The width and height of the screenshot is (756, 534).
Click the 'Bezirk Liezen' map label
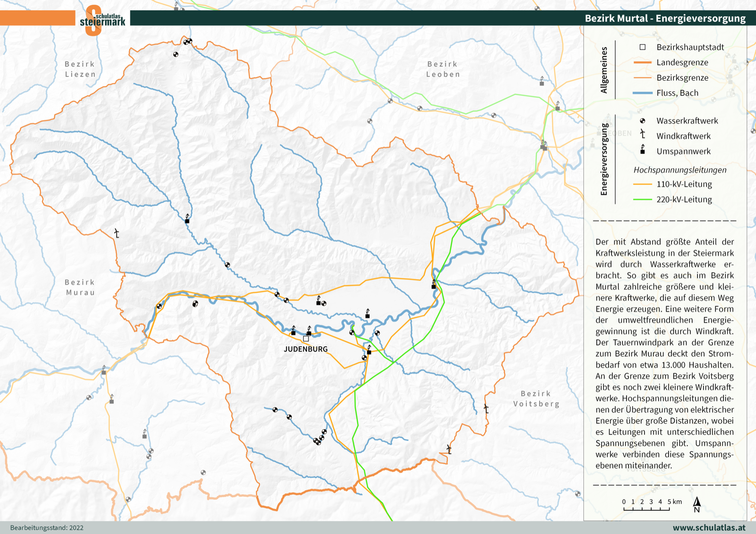pyautogui.click(x=80, y=69)
